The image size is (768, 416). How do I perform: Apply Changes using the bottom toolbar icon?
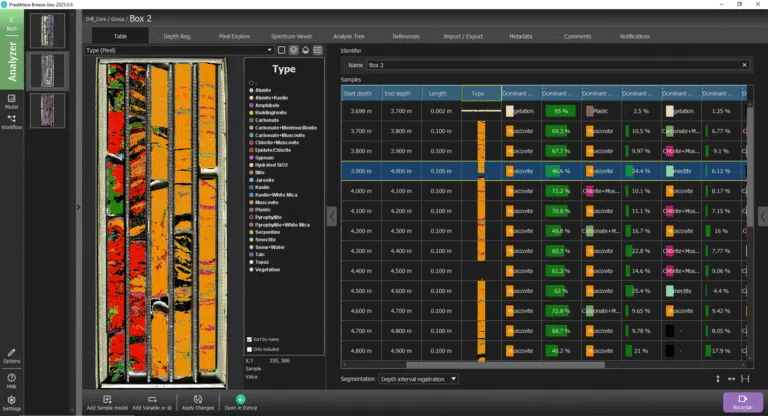click(x=198, y=402)
